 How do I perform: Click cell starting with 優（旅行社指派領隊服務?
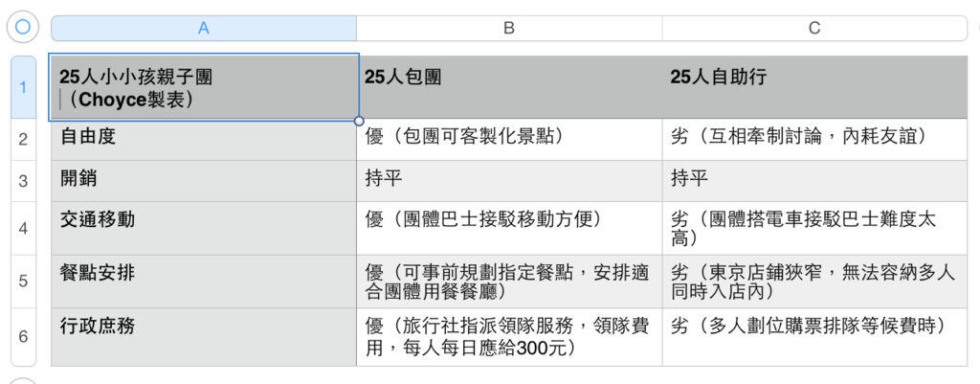pos(509,336)
